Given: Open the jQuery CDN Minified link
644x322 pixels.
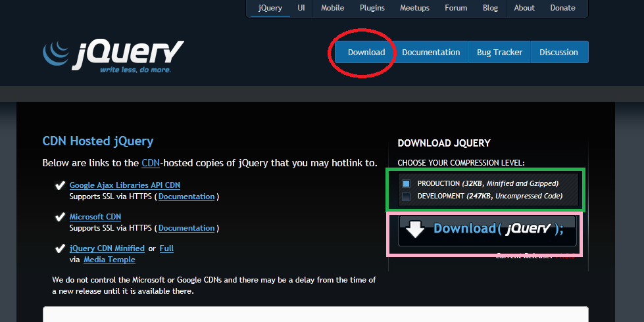Looking at the screenshot, I should point(107,248).
